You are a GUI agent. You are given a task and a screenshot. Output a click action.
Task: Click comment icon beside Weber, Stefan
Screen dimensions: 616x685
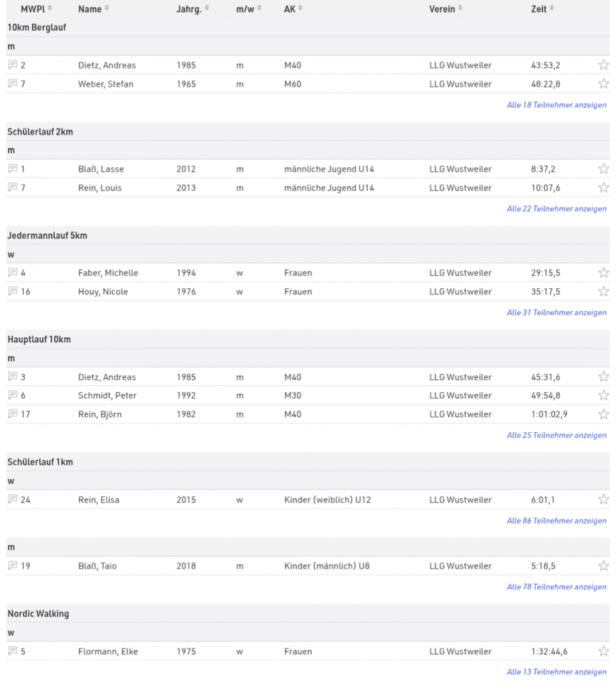click(13, 84)
